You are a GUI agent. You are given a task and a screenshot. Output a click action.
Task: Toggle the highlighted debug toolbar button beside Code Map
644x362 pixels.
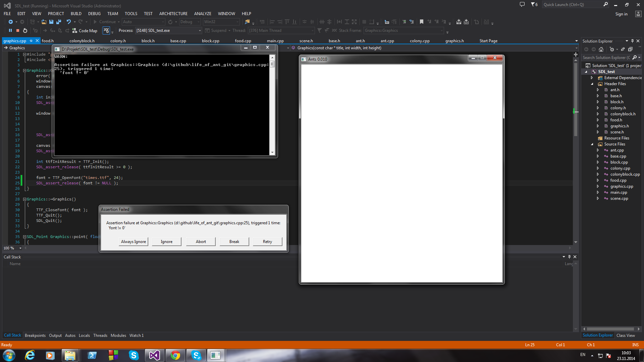(x=106, y=31)
